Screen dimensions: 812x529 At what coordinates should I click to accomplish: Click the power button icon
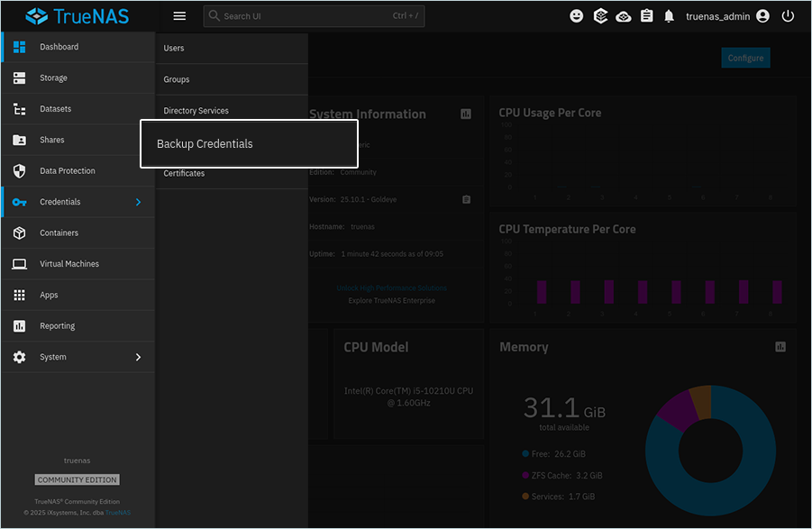788,16
